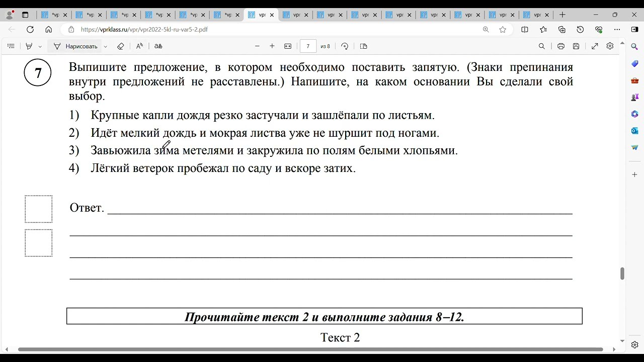The image size is (644, 362).
Task: Open sidebar settings at the bottom
Action: point(635,345)
